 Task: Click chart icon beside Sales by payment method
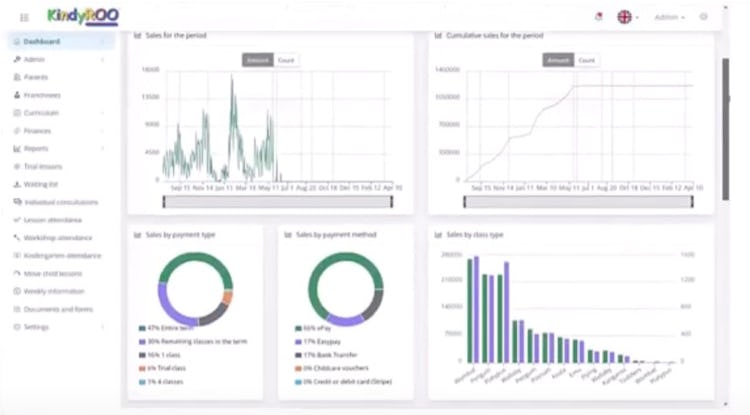click(288, 235)
